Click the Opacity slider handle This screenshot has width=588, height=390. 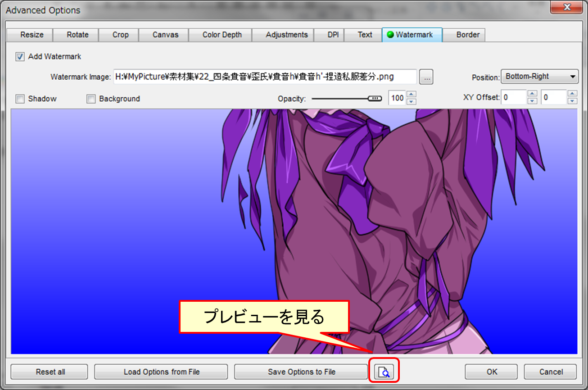click(x=375, y=98)
